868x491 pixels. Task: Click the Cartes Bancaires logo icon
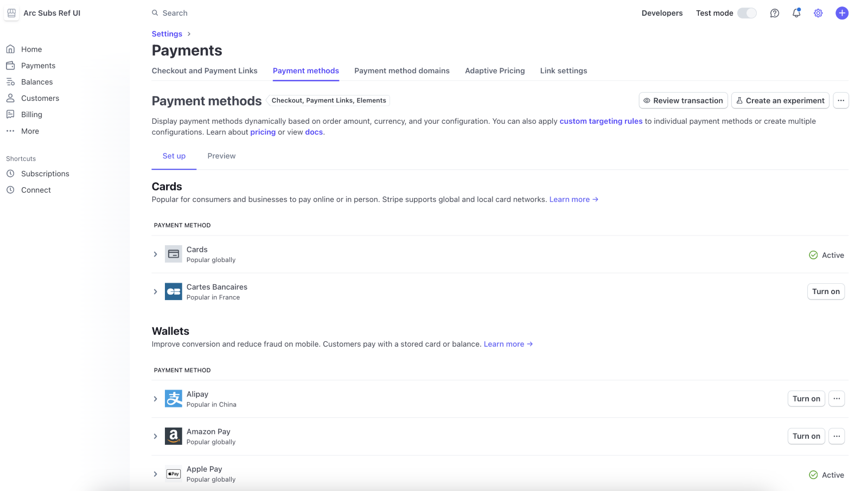click(174, 291)
